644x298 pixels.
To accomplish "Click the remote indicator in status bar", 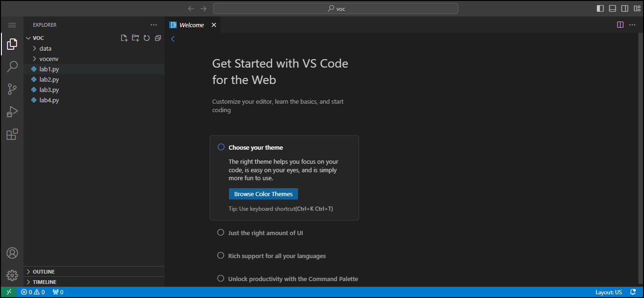I will [8, 292].
